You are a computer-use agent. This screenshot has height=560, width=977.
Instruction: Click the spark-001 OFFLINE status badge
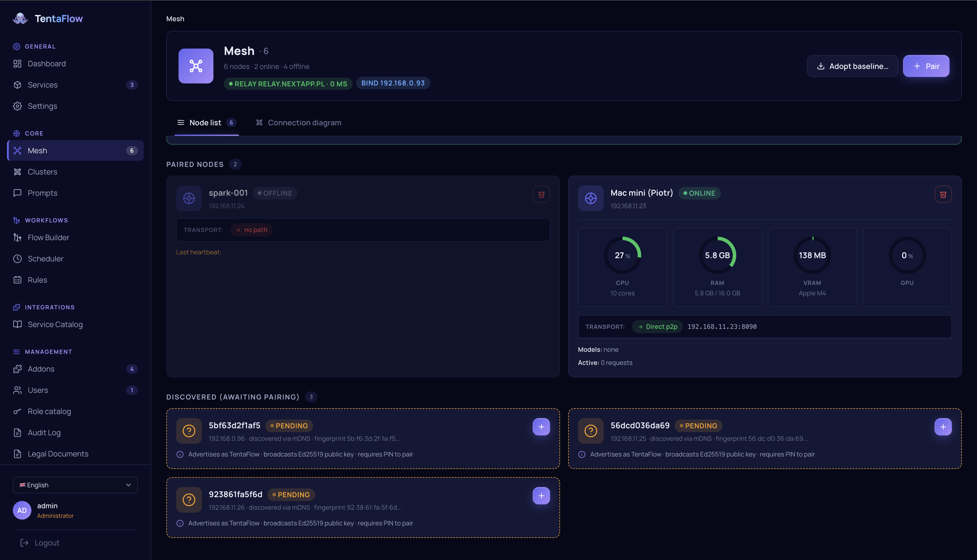click(x=275, y=193)
